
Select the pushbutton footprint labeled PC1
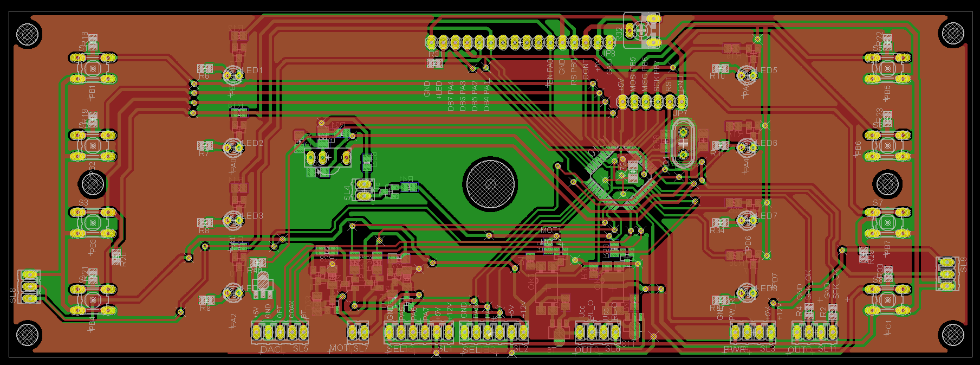(x=887, y=299)
